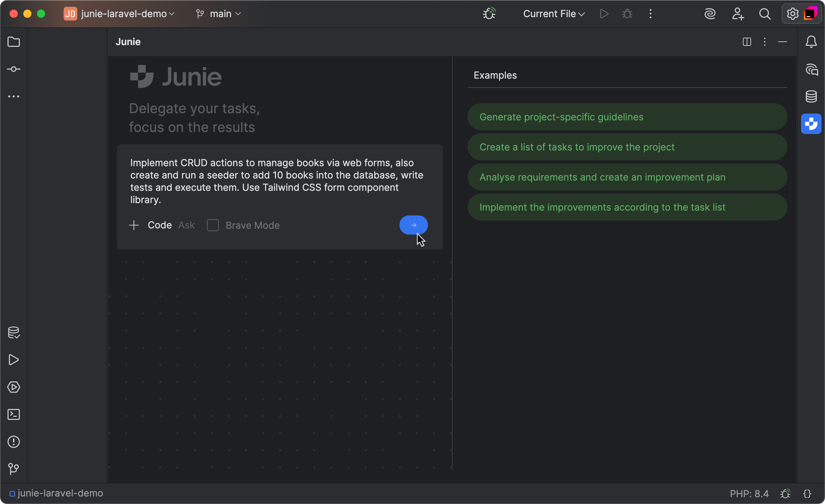Open the Terminal tool window
The width and height of the screenshot is (825, 504).
(14, 414)
